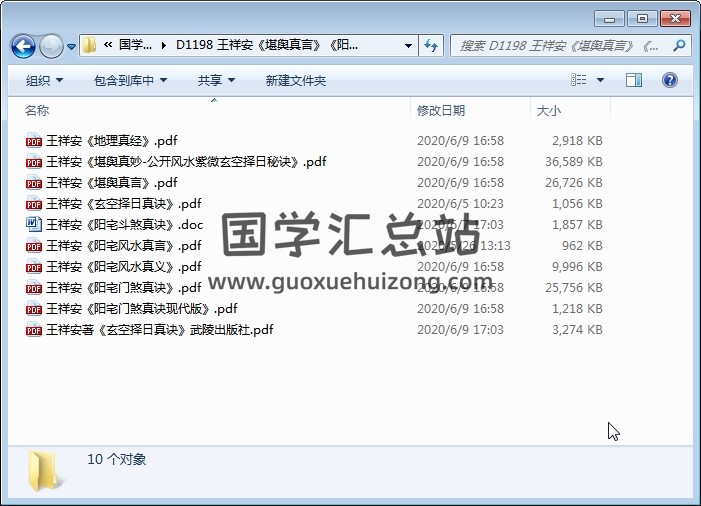The image size is (701, 506).
Task: Click size 26,726 KB cell
Action: pyautogui.click(x=574, y=182)
